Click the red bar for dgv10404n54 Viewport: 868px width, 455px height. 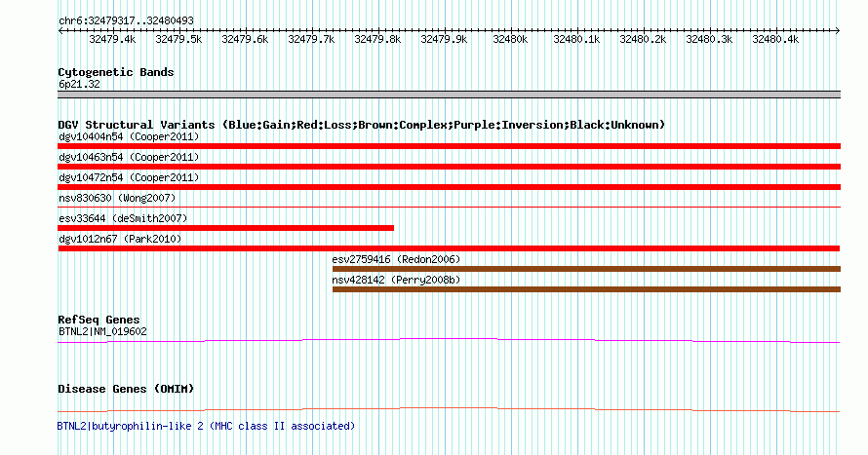coord(449,146)
